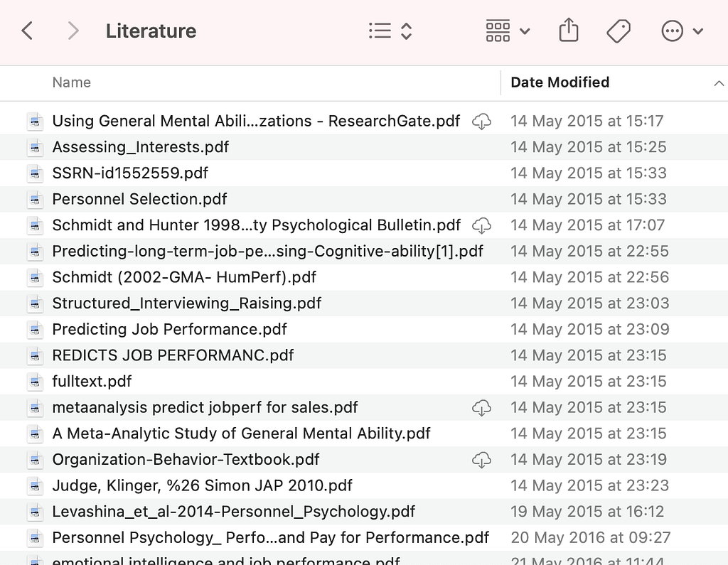Click the date 14 May 2015 at 23:09
Viewport: 728px width, 565px height.
[589, 329]
